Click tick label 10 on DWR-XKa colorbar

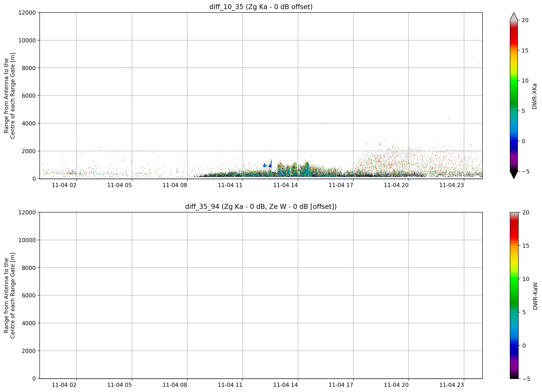pyautogui.click(x=525, y=81)
